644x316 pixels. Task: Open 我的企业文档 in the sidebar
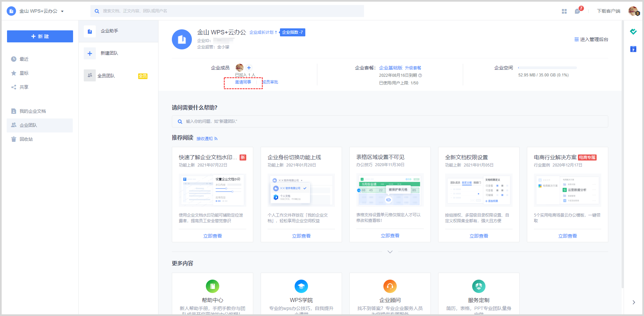point(40,111)
